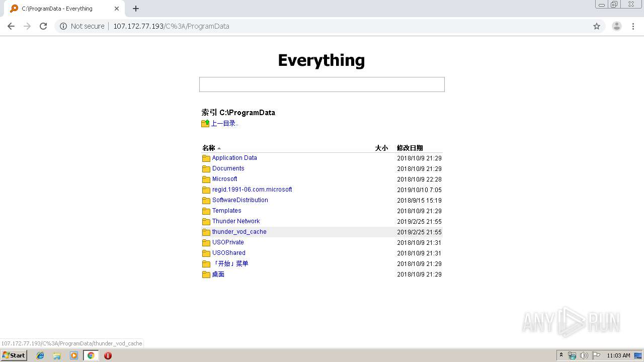644x362 pixels.
Task: Open the Chrome three-dot menu
Action: tap(633, 26)
